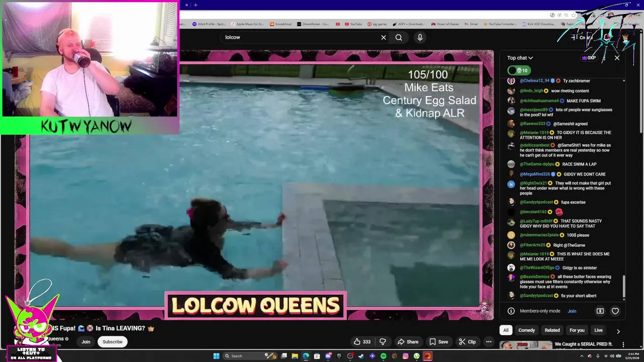Open the Windows Start menu
The image size is (644, 362).
pyautogui.click(x=216, y=356)
